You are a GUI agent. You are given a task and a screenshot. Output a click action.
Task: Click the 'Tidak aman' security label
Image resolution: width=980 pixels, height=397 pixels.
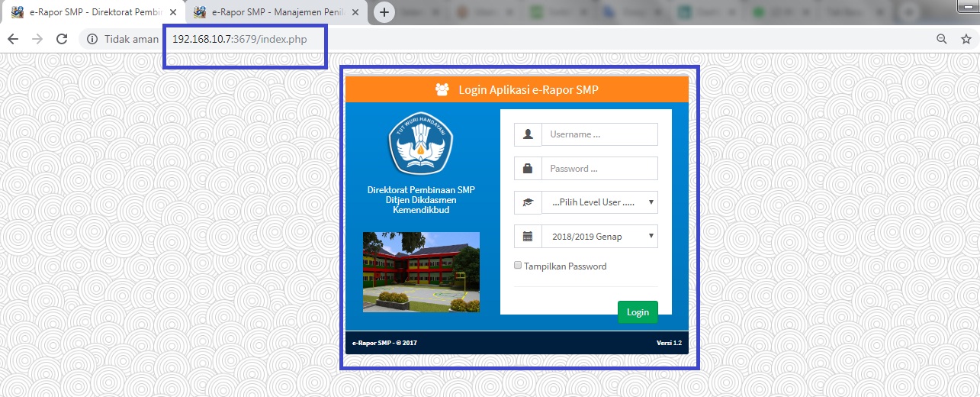[131, 39]
